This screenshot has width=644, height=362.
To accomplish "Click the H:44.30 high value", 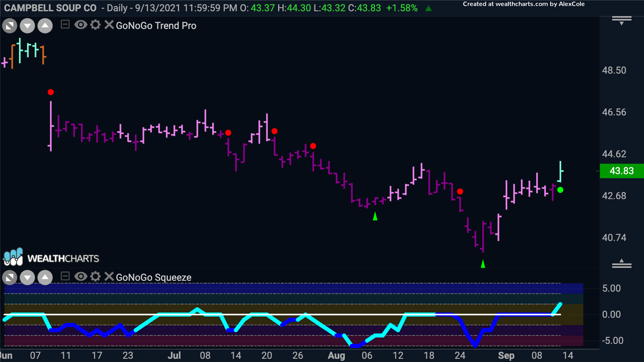I will point(294,8).
